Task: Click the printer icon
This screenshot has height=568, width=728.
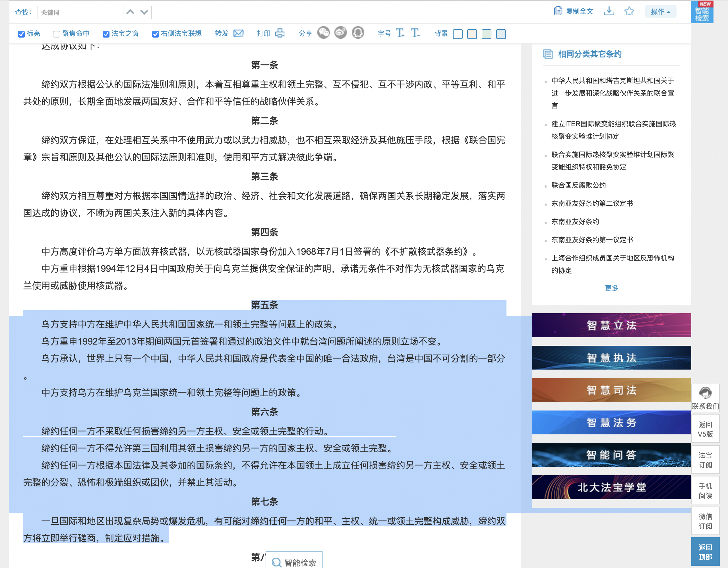Action: (x=280, y=33)
